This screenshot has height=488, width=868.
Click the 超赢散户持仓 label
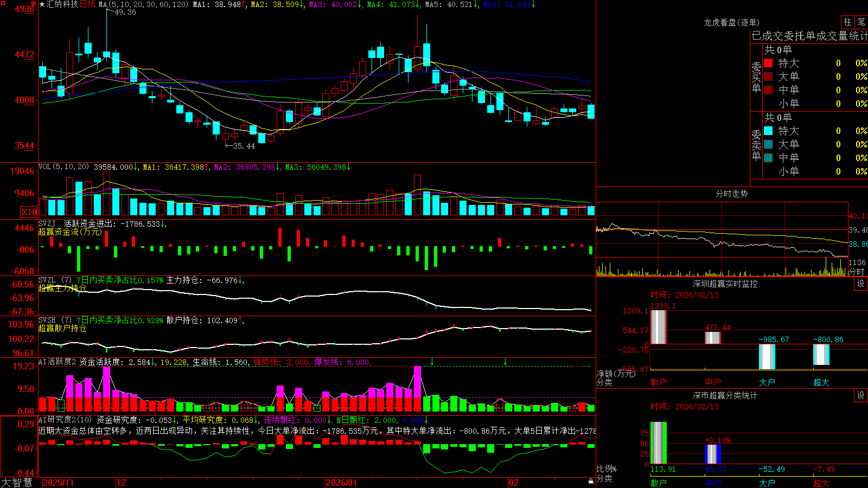[62, 328]
